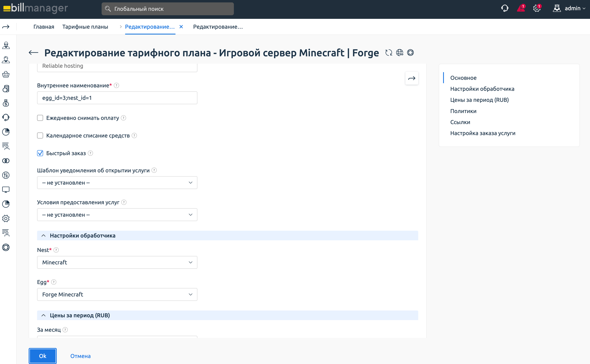Jump to Настройка заказа услуги in side nav
590x364 pixels.
[483, 133]
